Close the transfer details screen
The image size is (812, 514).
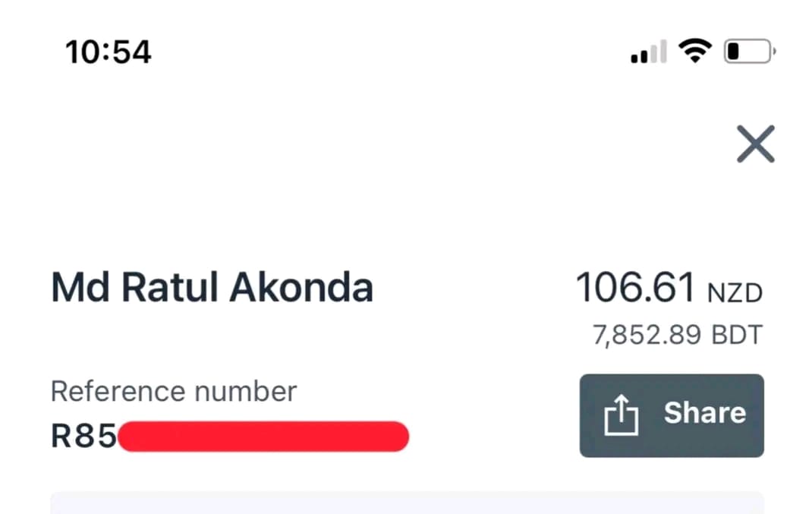[755, 143]
